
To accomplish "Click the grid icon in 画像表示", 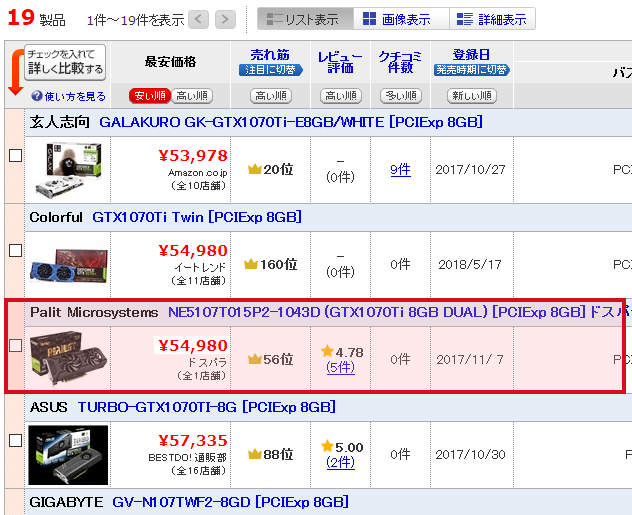I will [x=369, y=19].
